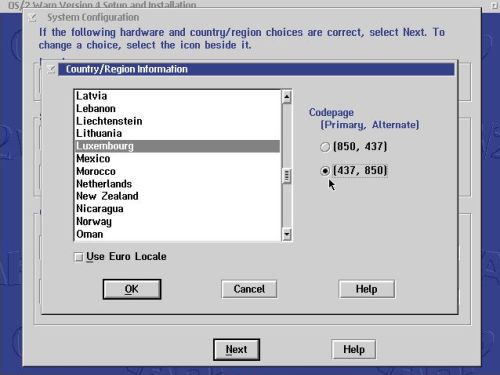Screen dimensions: 500x375
Task: Click Next in the System Configuration window
Action: tap(236, 350)
